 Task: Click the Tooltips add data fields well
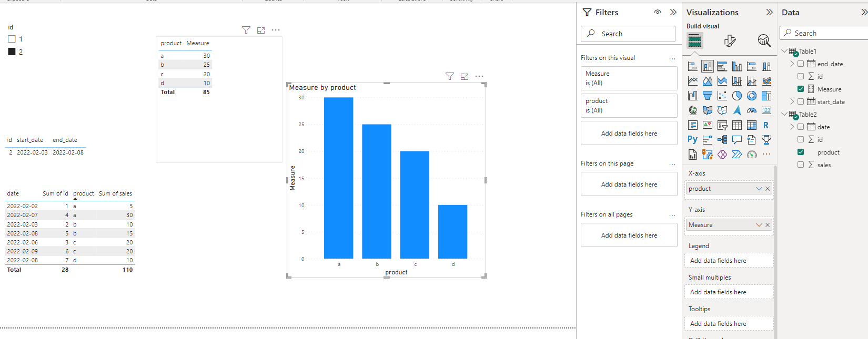[729, 324]
